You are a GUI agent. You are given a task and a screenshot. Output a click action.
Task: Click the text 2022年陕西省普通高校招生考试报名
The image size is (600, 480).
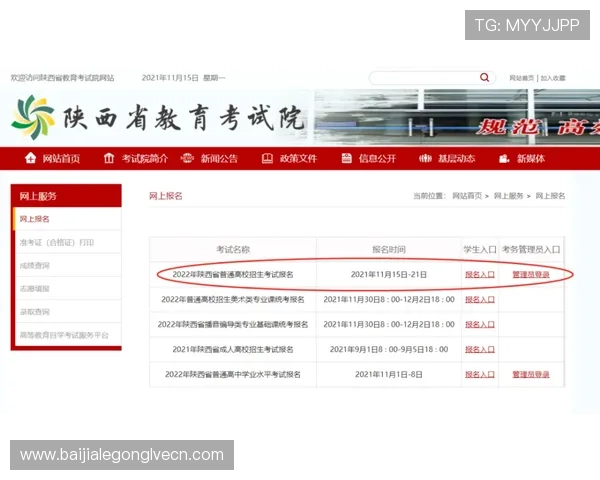pyautogui.click(x=233, y=274)
